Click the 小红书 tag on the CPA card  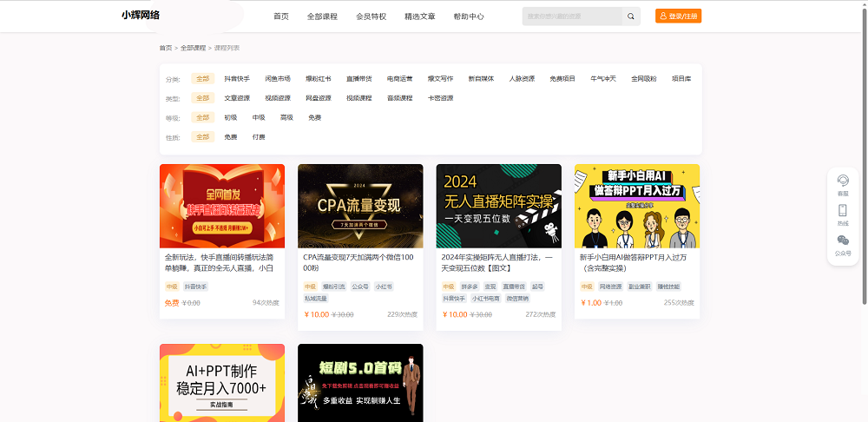[x=384, y=287]
